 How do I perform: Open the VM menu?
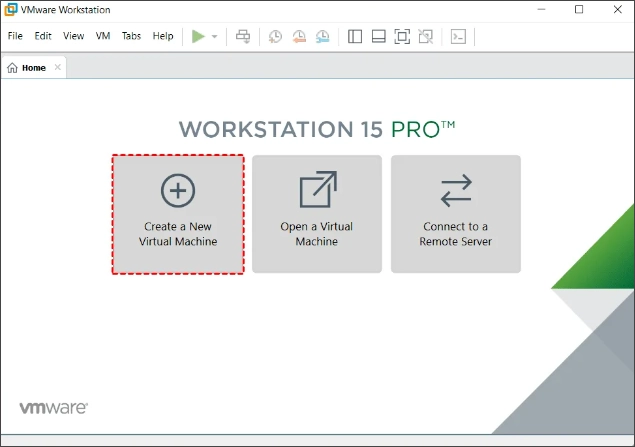103,36
